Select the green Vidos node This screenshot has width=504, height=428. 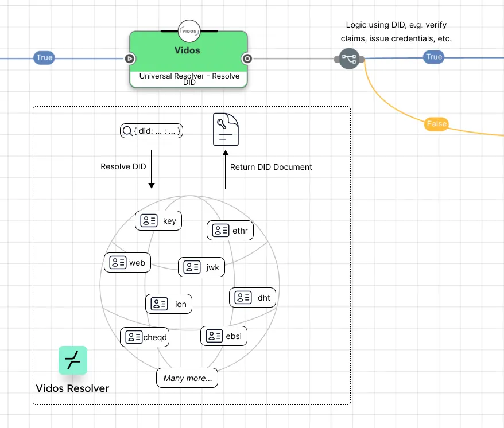tap(188, 59)
